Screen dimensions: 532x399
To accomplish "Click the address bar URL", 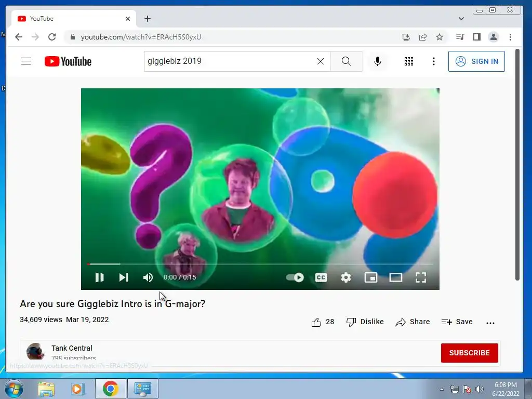I will pos(141,37).
